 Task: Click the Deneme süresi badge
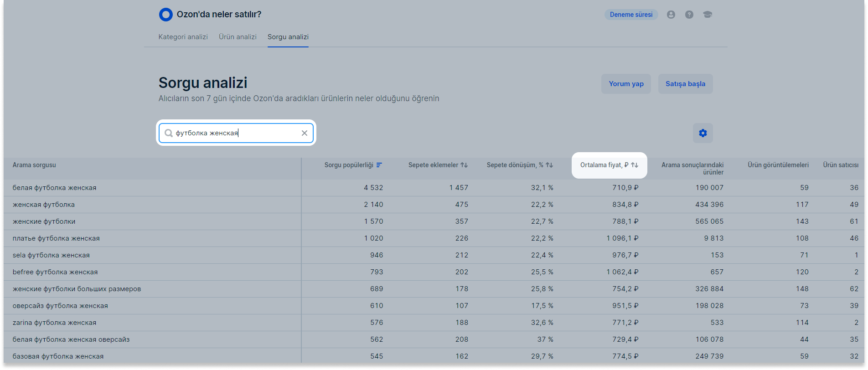coord(631,15)
